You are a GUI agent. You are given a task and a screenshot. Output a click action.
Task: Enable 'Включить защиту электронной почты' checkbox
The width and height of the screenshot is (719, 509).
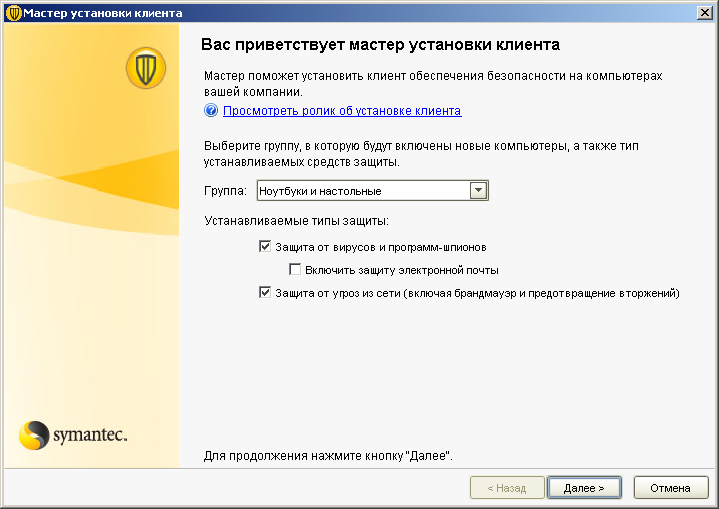pyautogui.click(x=295, y=269)
